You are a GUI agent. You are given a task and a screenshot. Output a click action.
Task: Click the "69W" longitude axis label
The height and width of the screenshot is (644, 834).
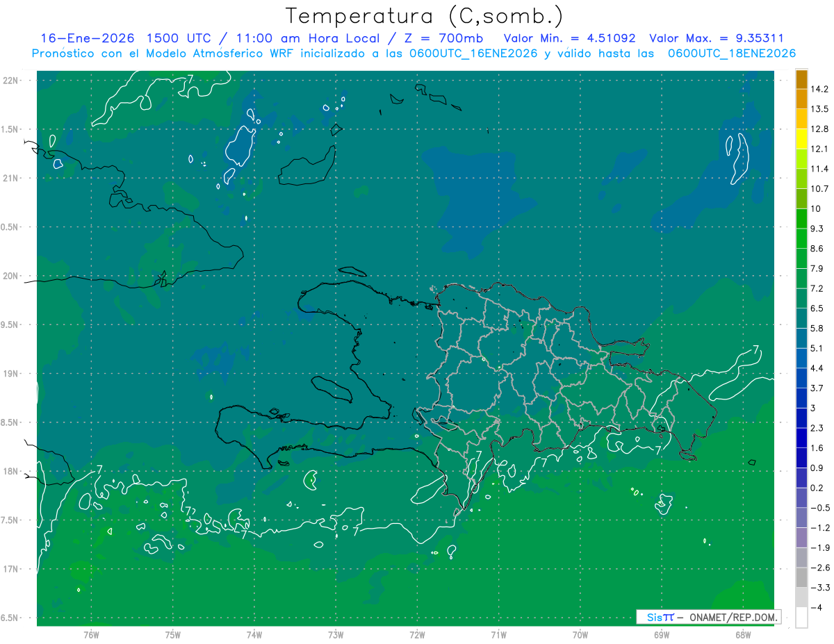pyautogui.click(x=662, y=635)
